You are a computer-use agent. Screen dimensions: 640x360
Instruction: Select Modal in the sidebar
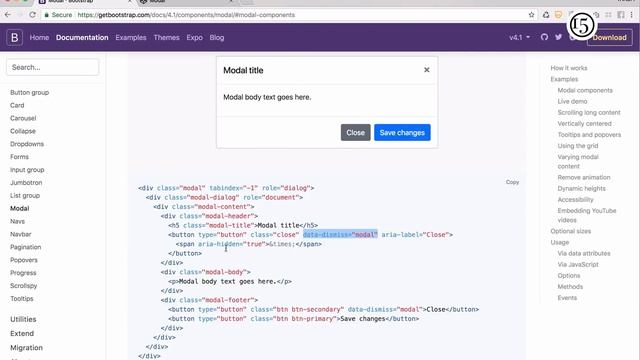20,208
